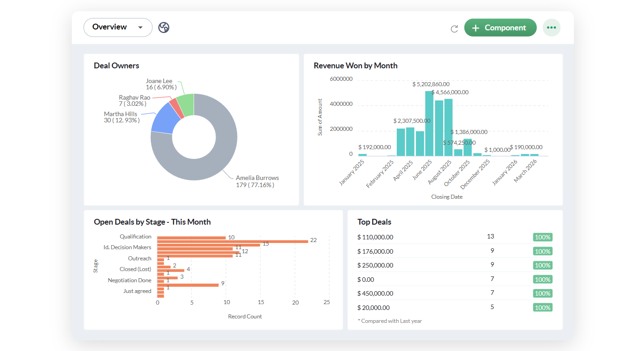644x351 pixels.
Task: Click the dropdown arrow next to Overview
Action: [x=140, y=28]
